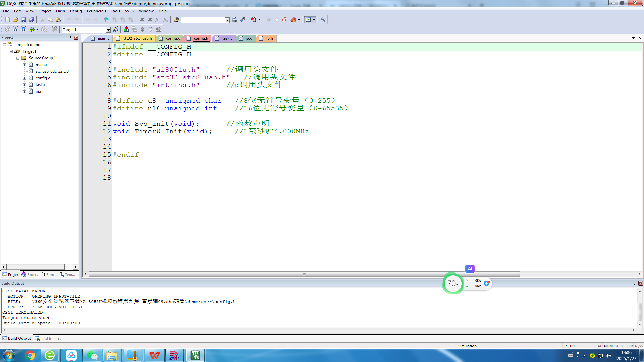The width and height of the screenshot is (644, 362).
Task: Open the Target 1 dropdown
Action: click(108, 30)
